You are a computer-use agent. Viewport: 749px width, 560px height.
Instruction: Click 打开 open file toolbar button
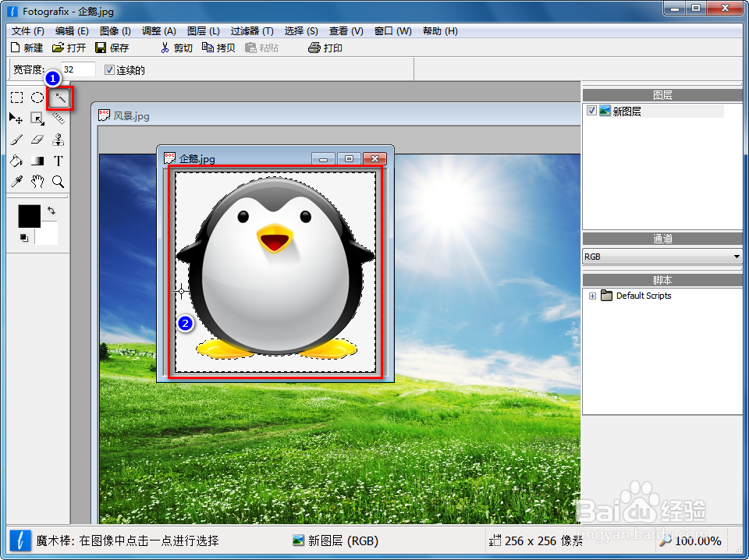pyautogui.click(x=69, y=48)
